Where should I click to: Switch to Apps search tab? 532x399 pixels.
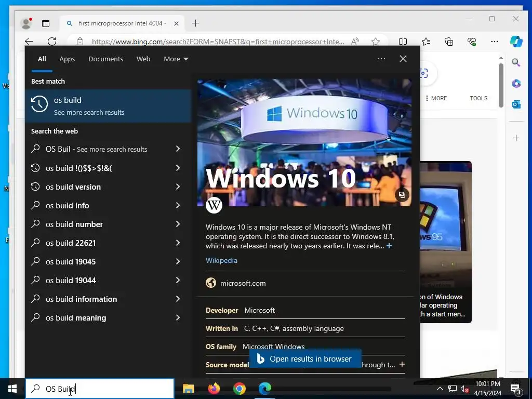pos(67,59)
